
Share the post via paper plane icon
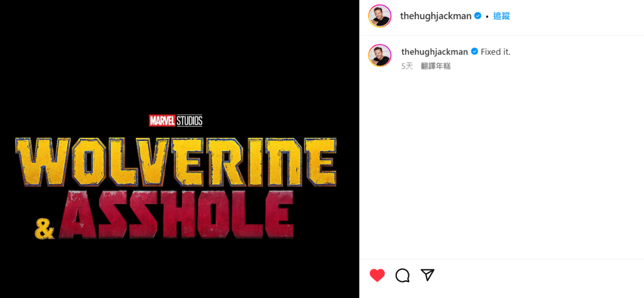427,275
